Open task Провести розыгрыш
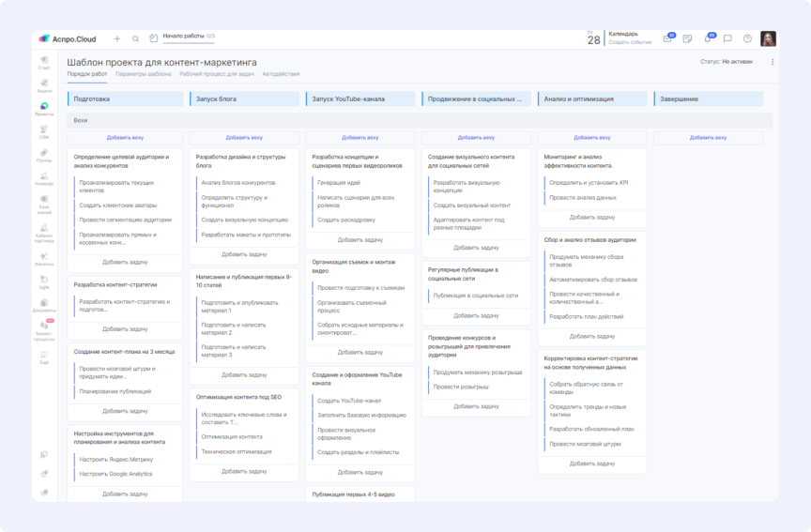The width and height of the screenshot is (811, 532). [x=461, y=387]
